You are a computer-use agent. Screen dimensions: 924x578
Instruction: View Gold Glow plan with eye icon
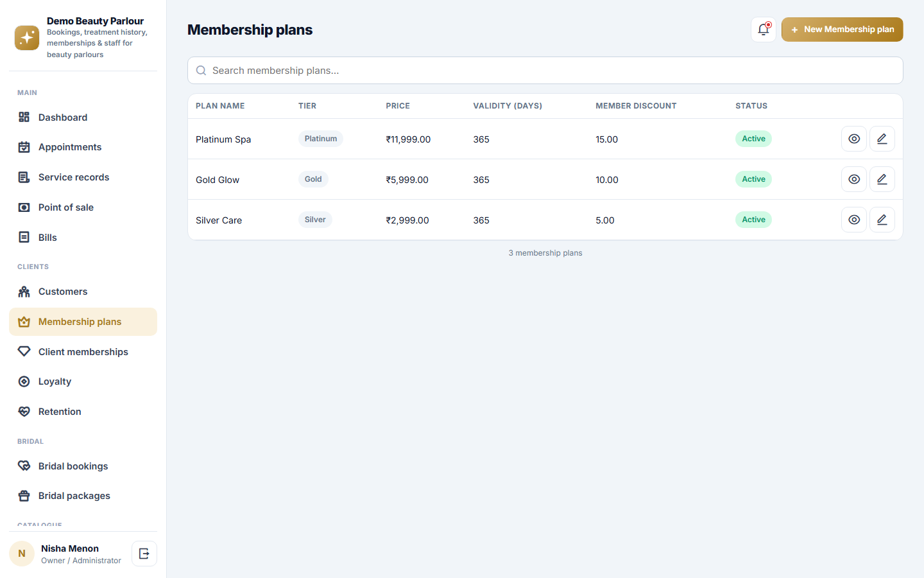pos(854,179)
